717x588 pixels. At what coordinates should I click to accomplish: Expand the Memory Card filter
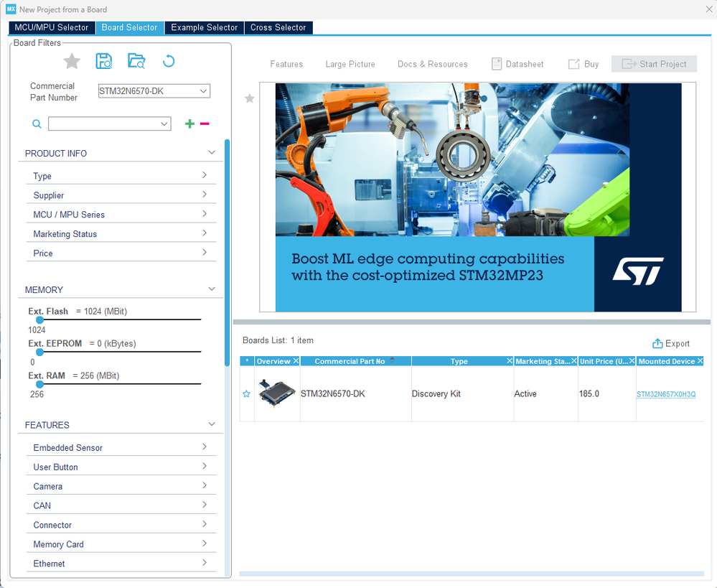pos(121,543)
